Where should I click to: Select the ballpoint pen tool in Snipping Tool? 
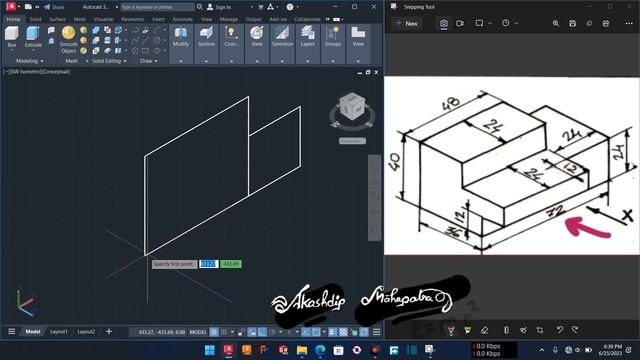click(451, 330)
